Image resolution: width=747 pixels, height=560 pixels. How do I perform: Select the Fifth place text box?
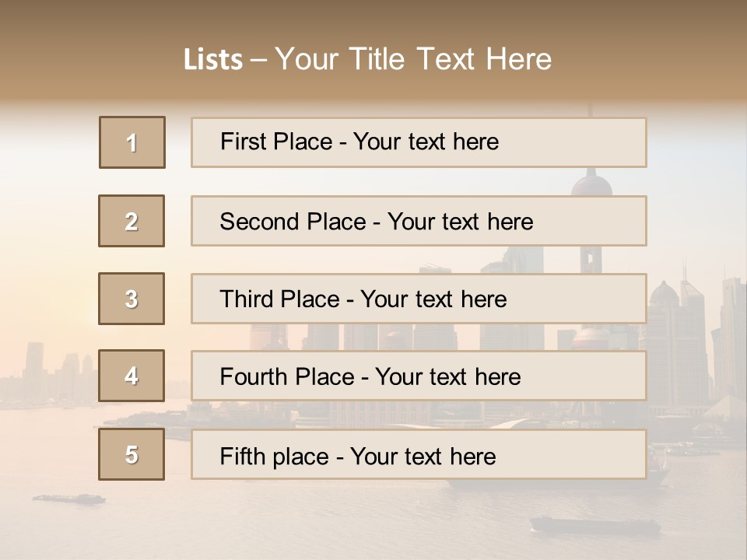(419, 454)
